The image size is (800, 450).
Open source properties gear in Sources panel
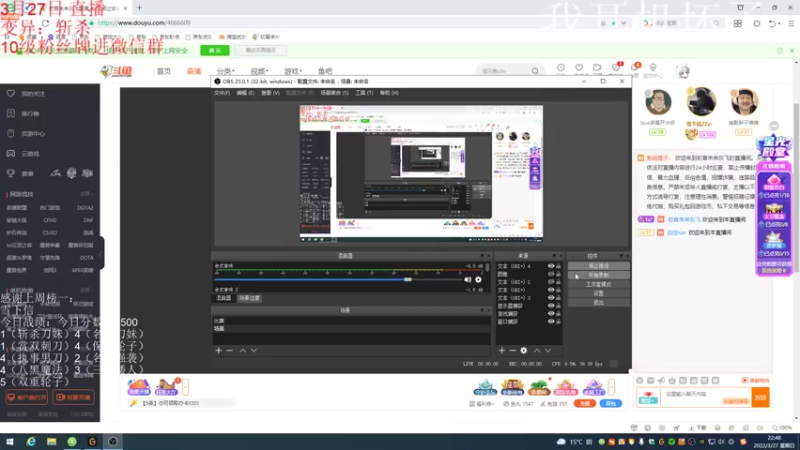point(523,351)
